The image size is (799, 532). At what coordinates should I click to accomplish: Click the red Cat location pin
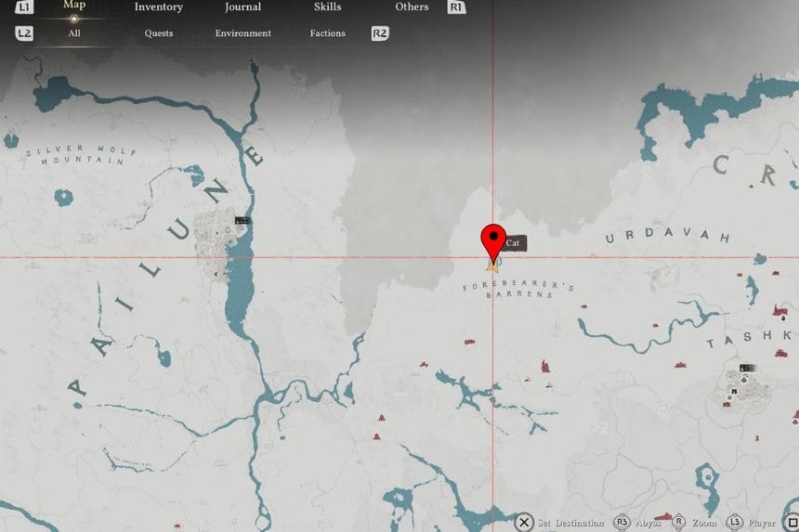click(x=491, y=239)
